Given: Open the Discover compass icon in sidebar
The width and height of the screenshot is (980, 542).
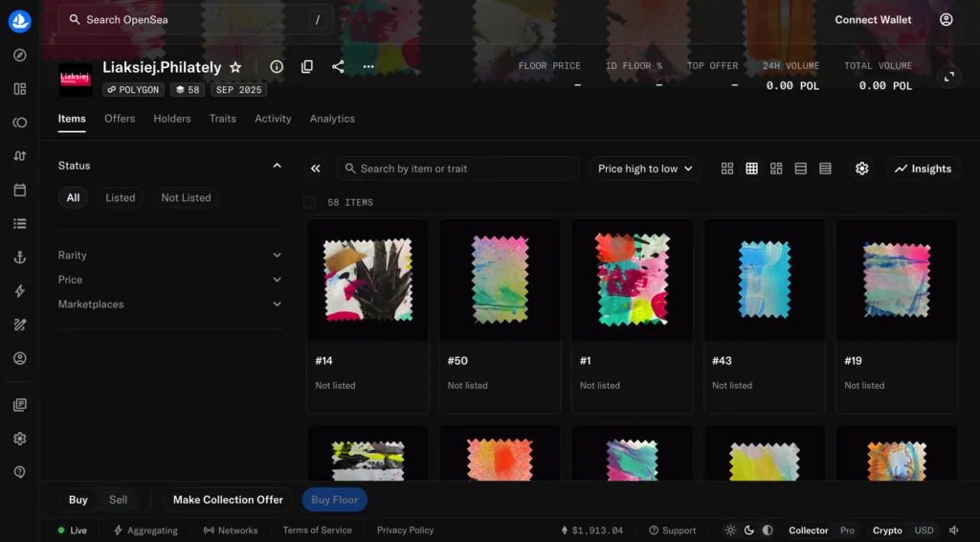Looking at the screenshot, I should pos(20,55).
